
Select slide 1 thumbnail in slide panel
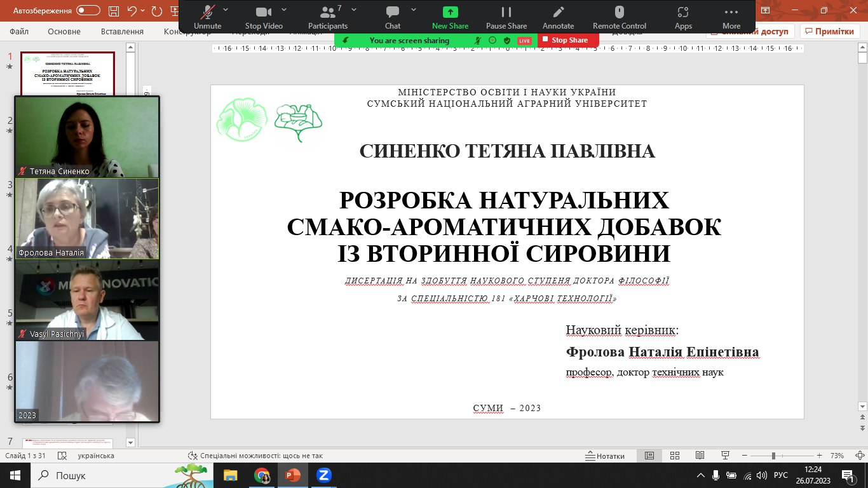point(68,73)
